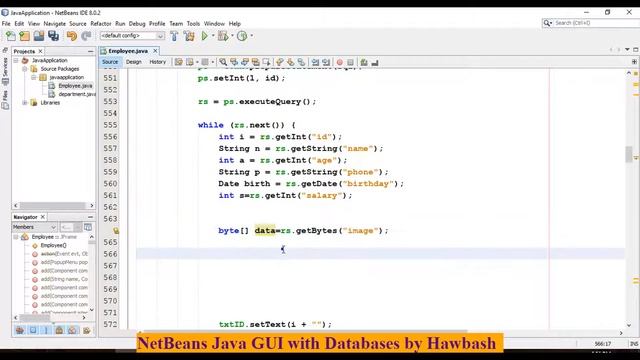The height and width of the screenshot is (360, 640).
Task: Run the project with green play icon
Action: pyautogui.click(x=204, y=36)
